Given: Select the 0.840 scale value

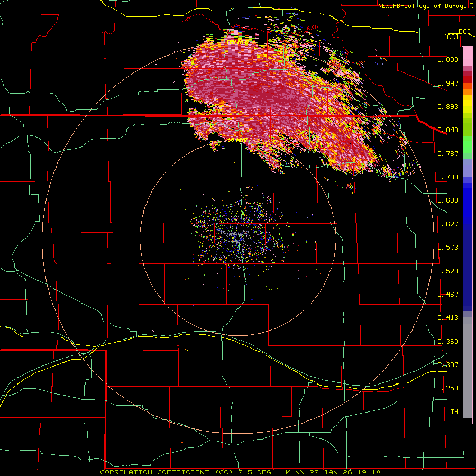Looking at the screenshot, I should (x=448, y=130).
